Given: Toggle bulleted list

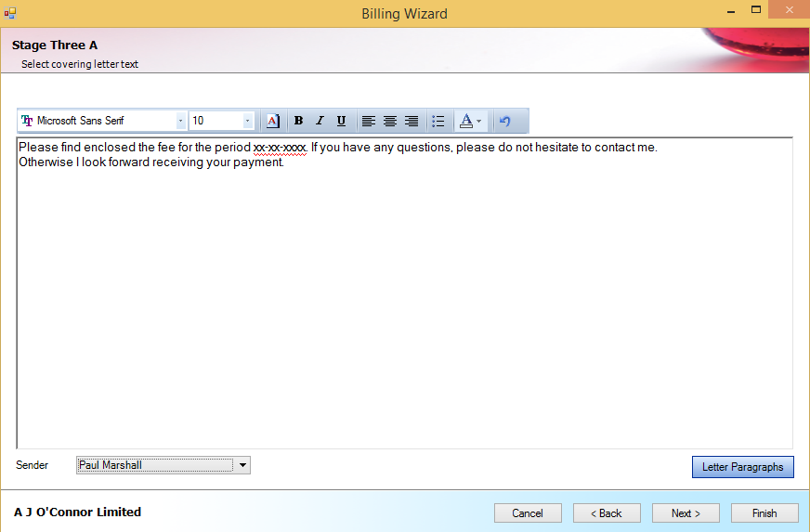Looking at the screenshot, I should pos(438,121).
